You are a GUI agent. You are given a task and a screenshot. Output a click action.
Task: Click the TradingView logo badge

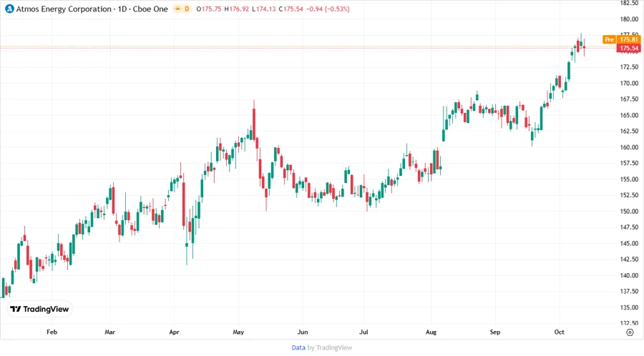coord(40,310)
